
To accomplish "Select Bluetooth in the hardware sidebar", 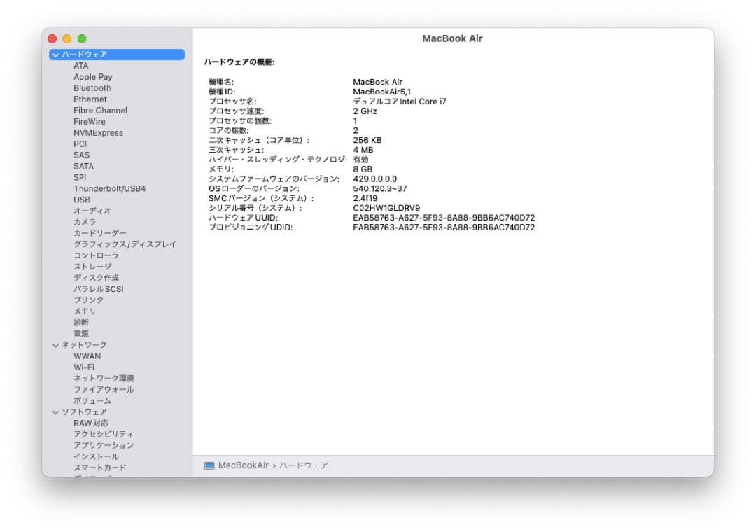I will pos(93,87).
